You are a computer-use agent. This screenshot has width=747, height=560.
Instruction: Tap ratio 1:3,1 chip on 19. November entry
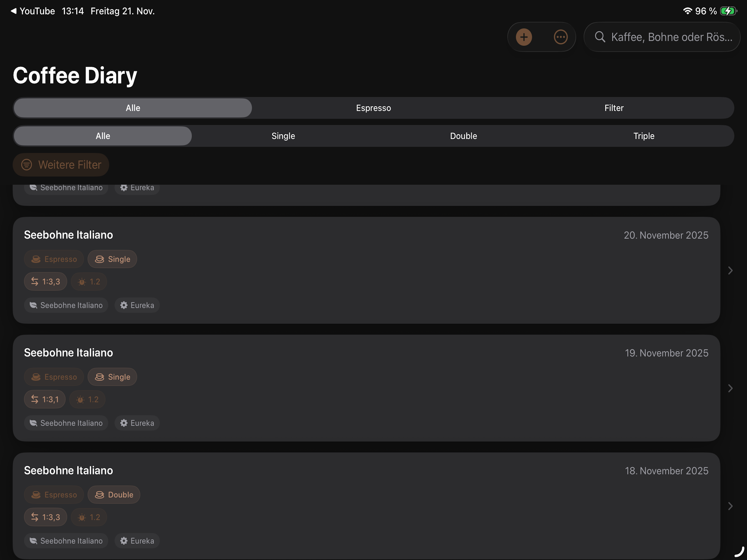pyautogui.click(x=45, y=399)
